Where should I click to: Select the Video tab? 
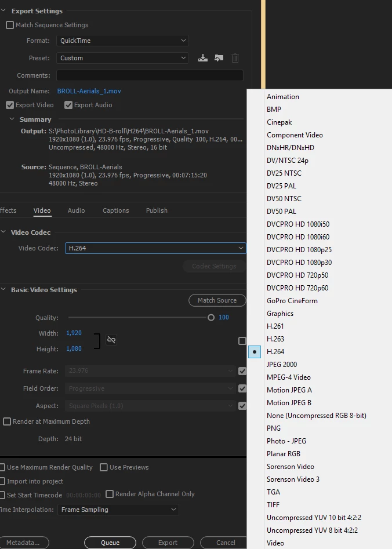42,210
